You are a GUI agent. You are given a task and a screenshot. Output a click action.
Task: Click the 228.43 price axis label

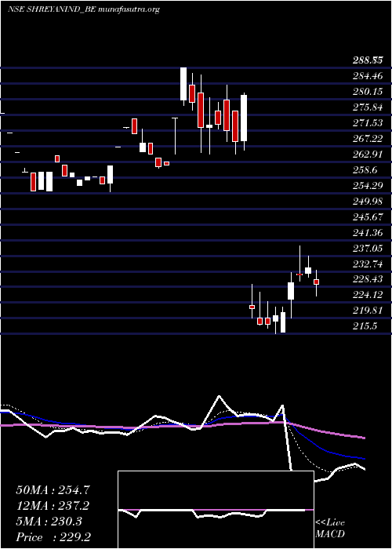pos(367,280)
